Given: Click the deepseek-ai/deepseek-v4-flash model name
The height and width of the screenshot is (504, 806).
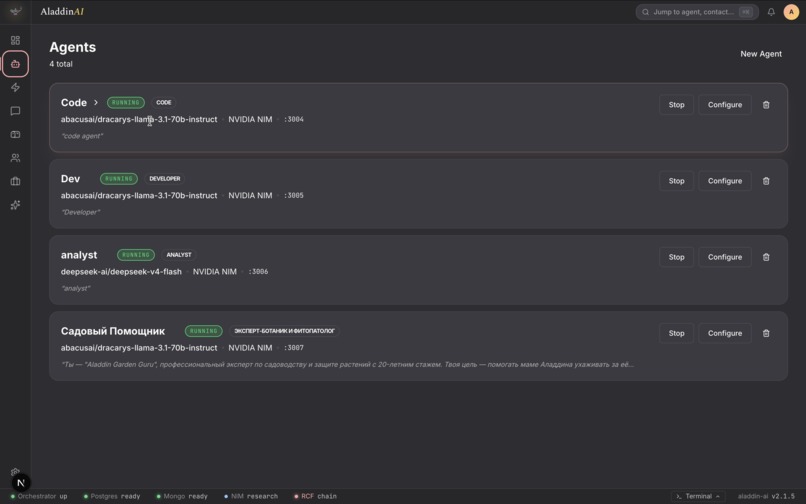Looking at the screenshot, I should (121, 272).
